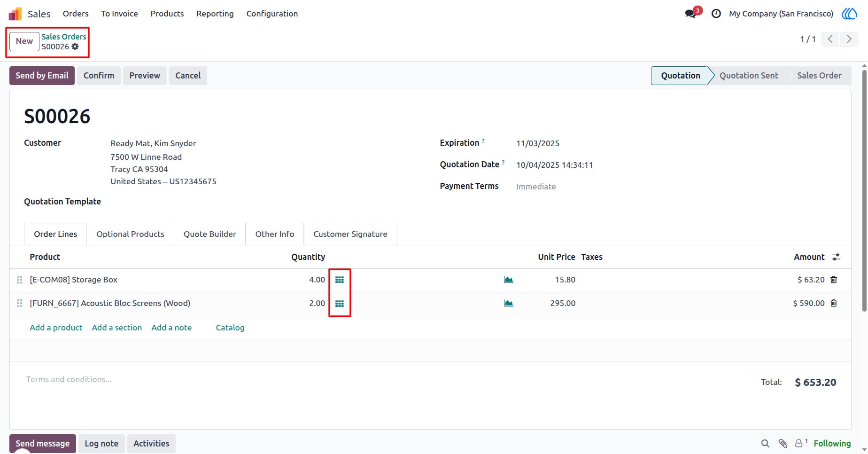This screenshot has height=454, width=868.
Task: Attach files using paperclip icon
Action: (x=783, y=443)
